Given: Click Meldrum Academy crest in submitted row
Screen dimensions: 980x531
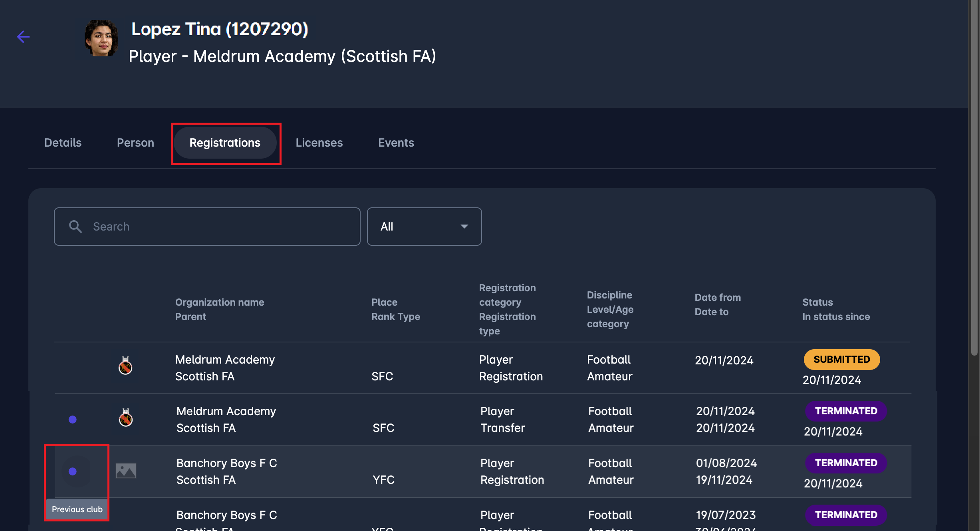Looking at the screenshot, I should [125, 366].
